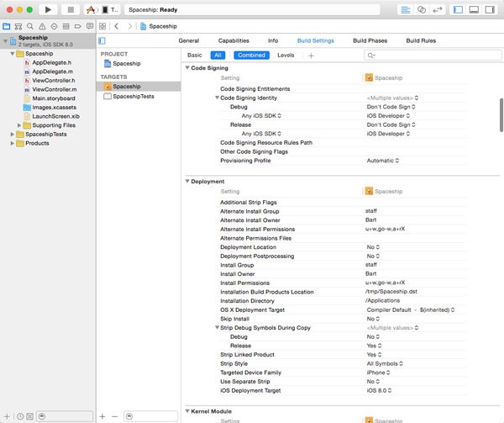
Task: Hide the project and targets list
Action: click(x=102, y=40)
